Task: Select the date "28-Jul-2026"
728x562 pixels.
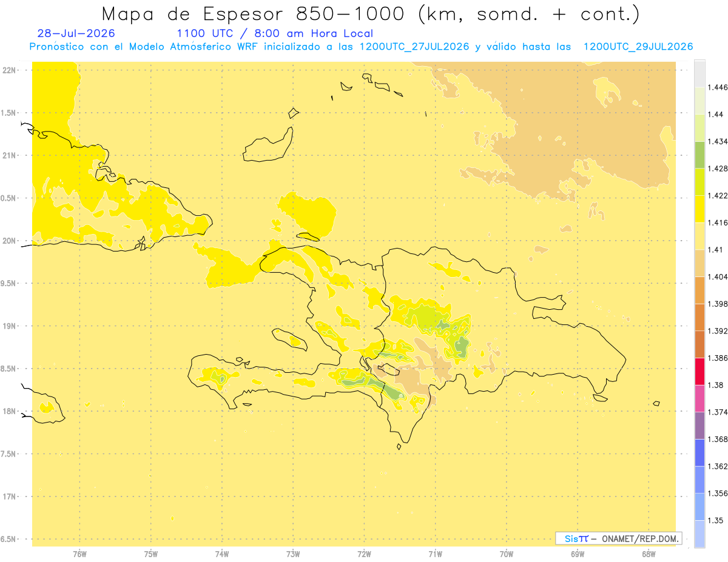Action: coord(76,33)
